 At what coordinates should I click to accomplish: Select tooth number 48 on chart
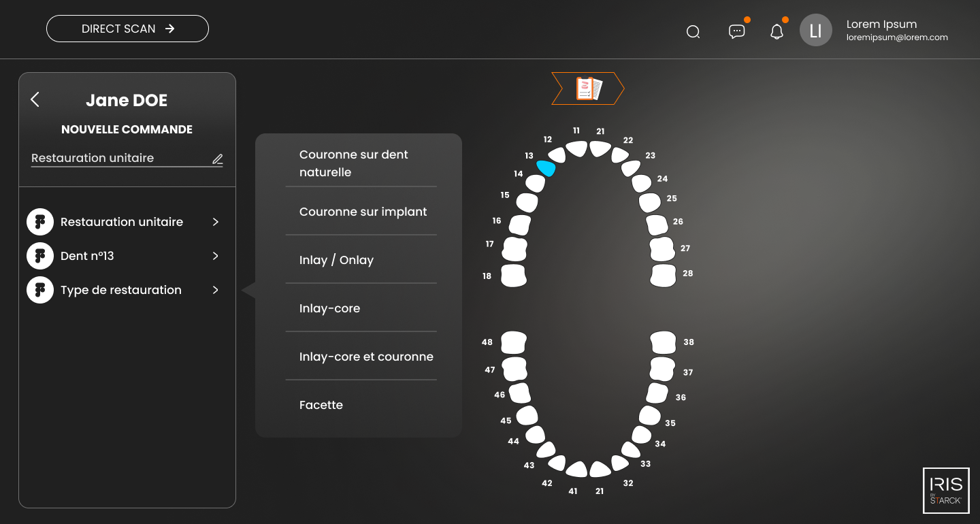[x=514, y=342]
